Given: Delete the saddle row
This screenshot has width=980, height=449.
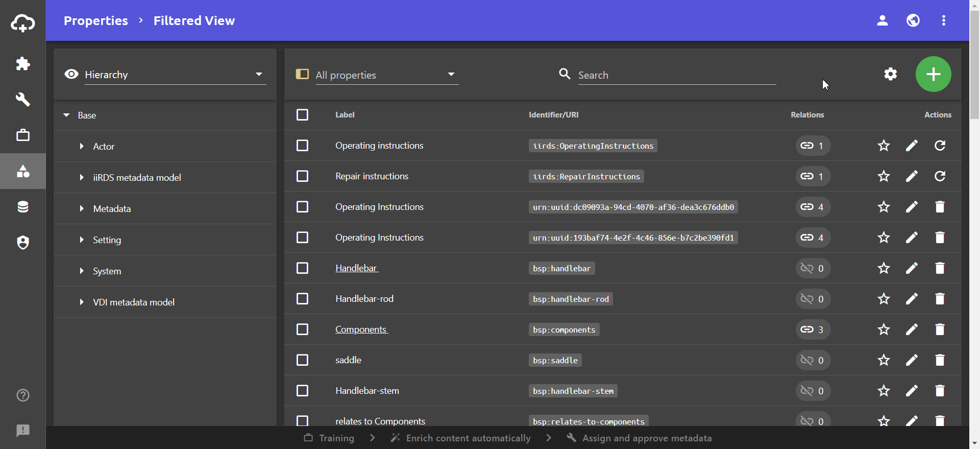Looking at the screenshot, I should (x=940, y=360).
